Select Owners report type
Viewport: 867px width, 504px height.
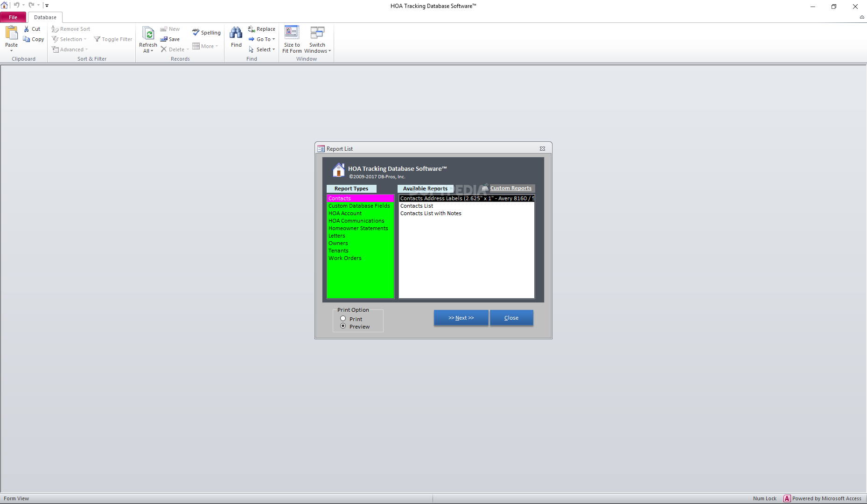tap(360, 243)
